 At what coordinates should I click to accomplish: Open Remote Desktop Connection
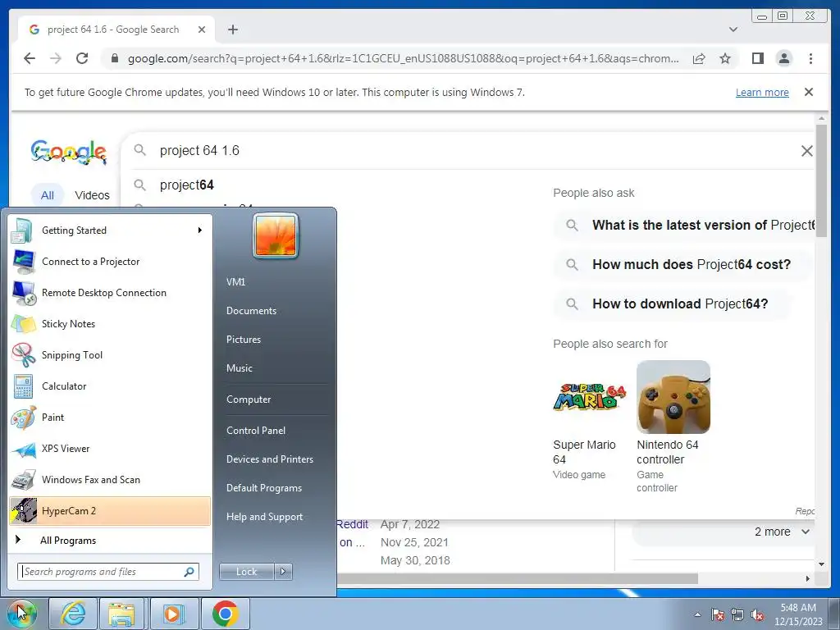[110, 293]
